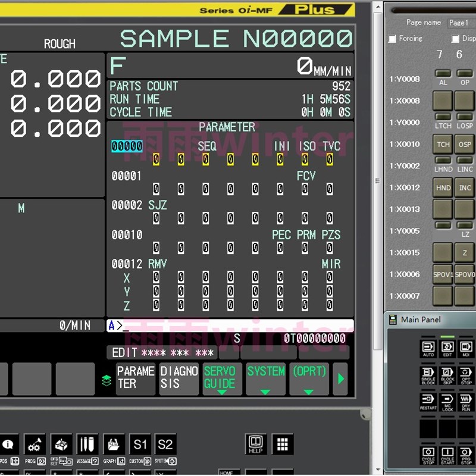Click the PARTS COUNT value 952
Viewport: 476px width, 476px height.
click(x=341, y=86)
